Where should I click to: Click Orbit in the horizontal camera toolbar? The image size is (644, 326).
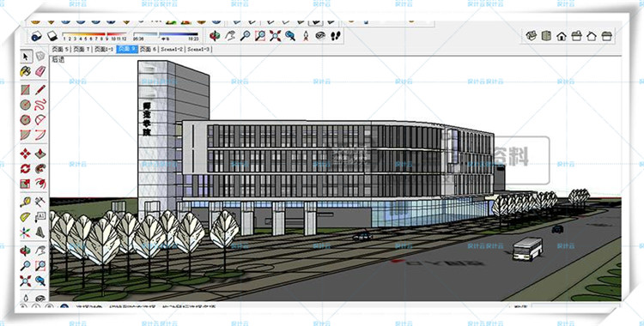point(215,36)
